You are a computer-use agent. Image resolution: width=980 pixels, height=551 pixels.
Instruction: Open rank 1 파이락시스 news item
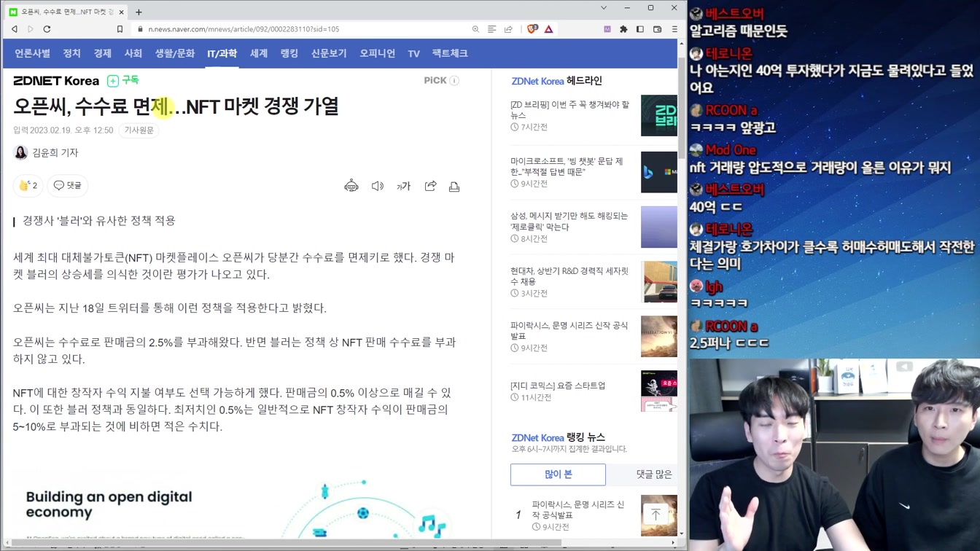click(578, 509)
